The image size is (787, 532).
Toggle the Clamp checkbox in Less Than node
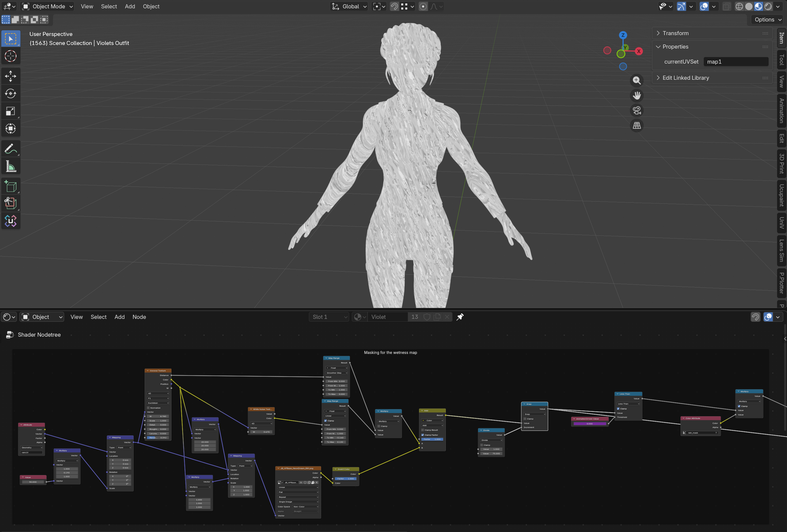point(618,409)
